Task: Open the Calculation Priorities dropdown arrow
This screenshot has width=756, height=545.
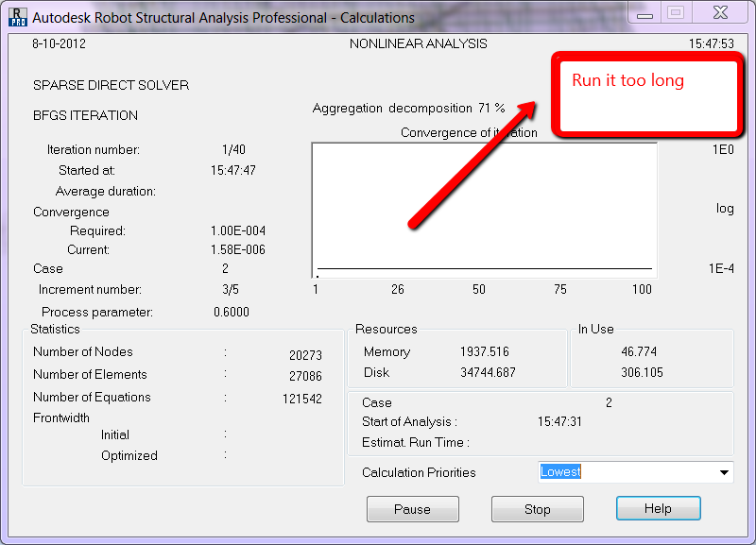Action: point(724,472)
